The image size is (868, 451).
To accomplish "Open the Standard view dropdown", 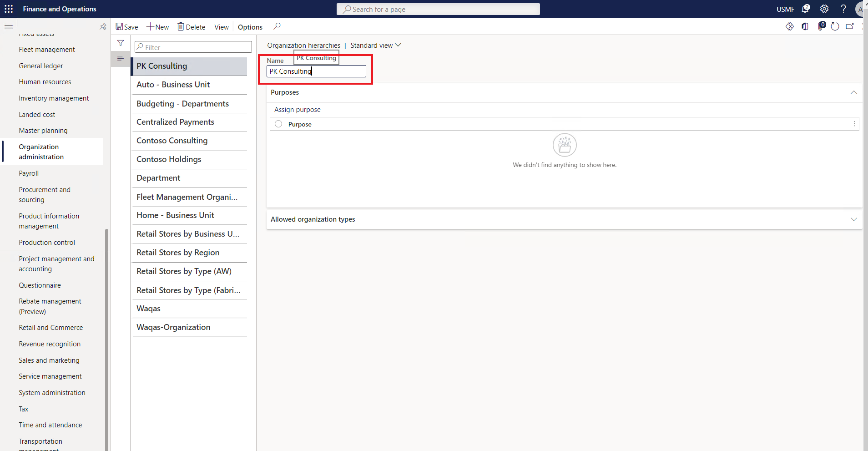I will click(x=376, y=46).
